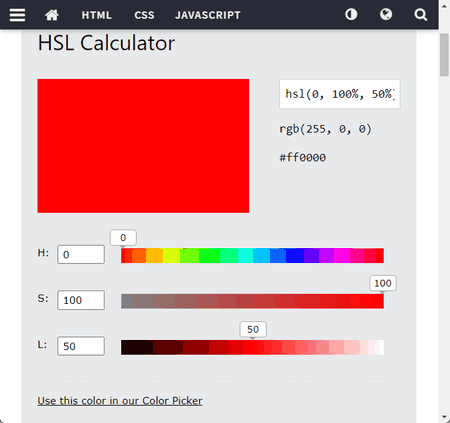450x423 pixels.
Task: Click the HSL Calculator heading
Action: click(106, 43)
